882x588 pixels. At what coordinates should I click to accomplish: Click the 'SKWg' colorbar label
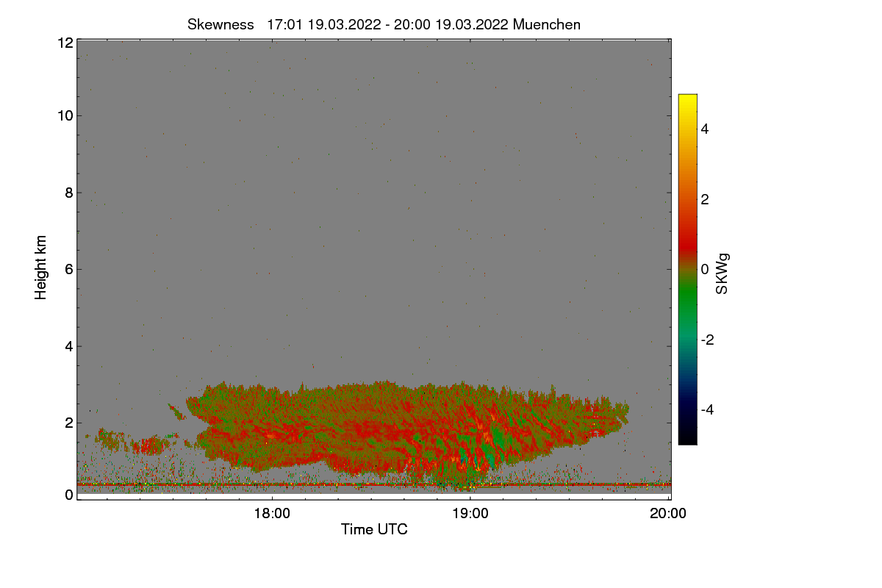tap(723, 273)
